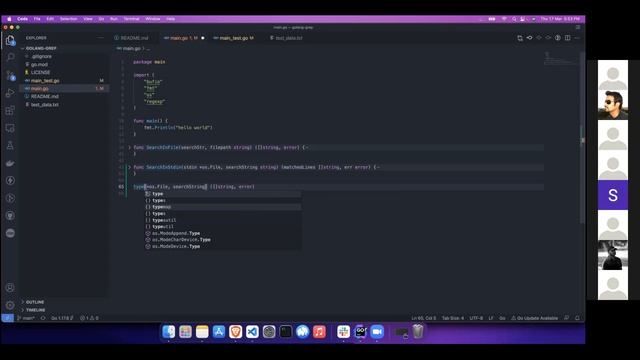
Task: Open the File menu
Action: tap(37, 19)
